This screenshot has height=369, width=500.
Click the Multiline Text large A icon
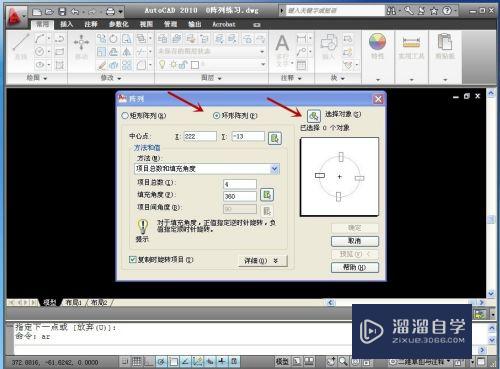coord(282,43)
